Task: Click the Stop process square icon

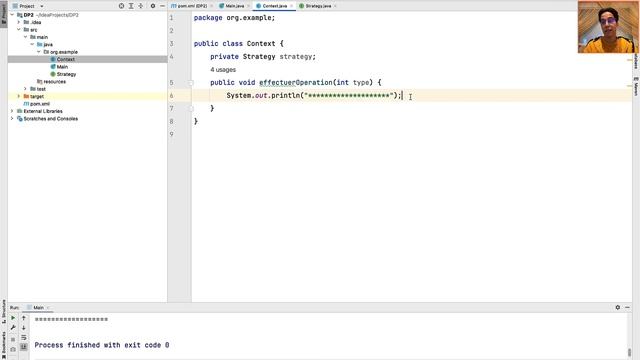Action: pyautogui.click(x=13, y=339)
